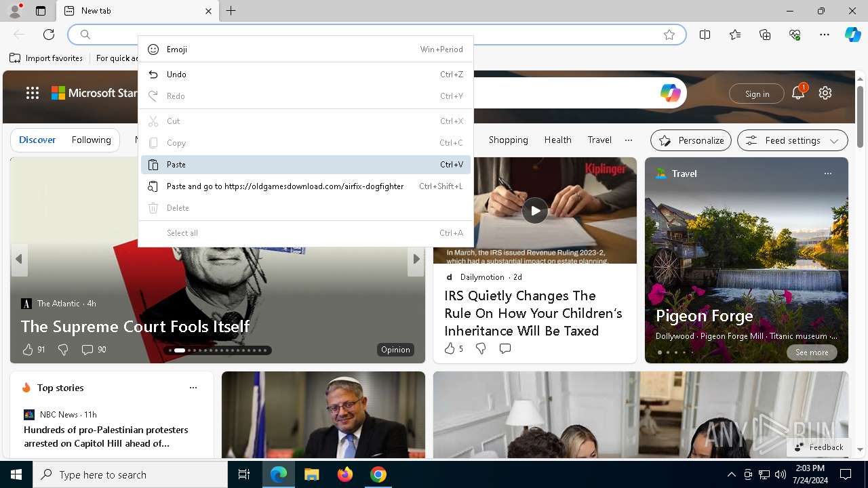Launch Google Chrome from taskbar
Viewport: 868px width, 488px height.
point(378,474)
